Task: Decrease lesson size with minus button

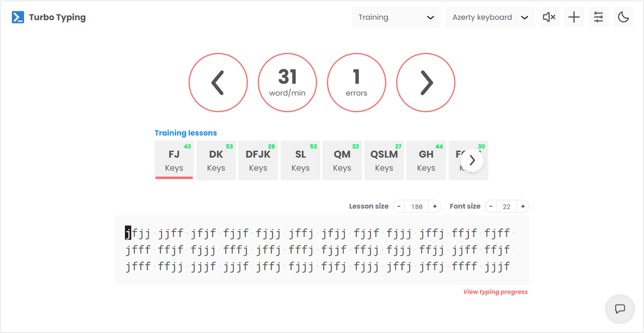Action: [399, 206]
